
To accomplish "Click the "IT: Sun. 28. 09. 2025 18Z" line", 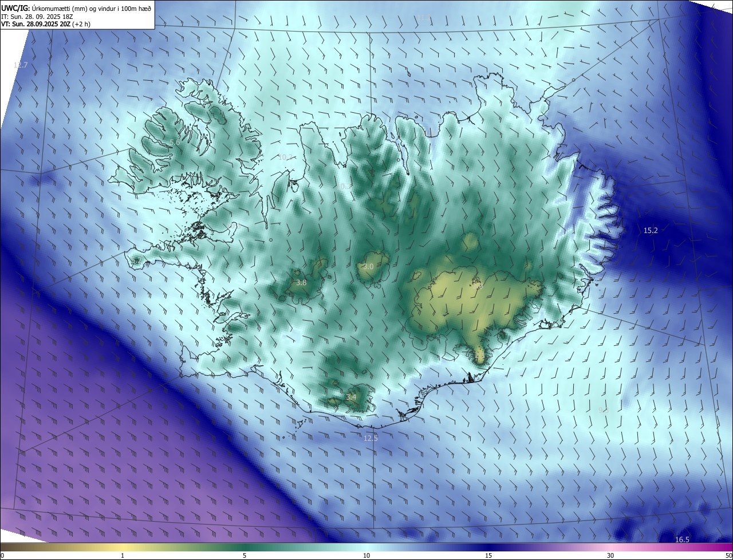I will 37,17.
